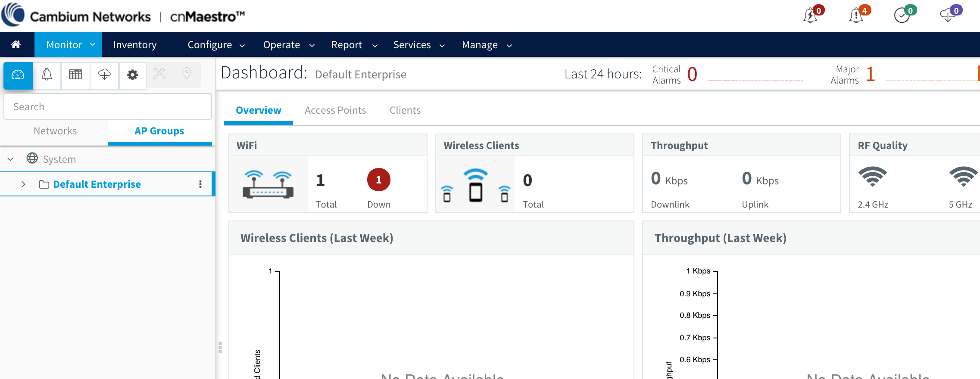Click the Cambium Networks logo
Viewport: 980px width, 379px height.
76,16
